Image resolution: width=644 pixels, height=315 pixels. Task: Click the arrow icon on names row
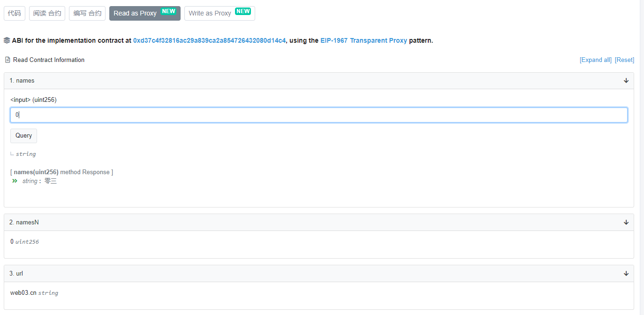[x=626, y=81]
